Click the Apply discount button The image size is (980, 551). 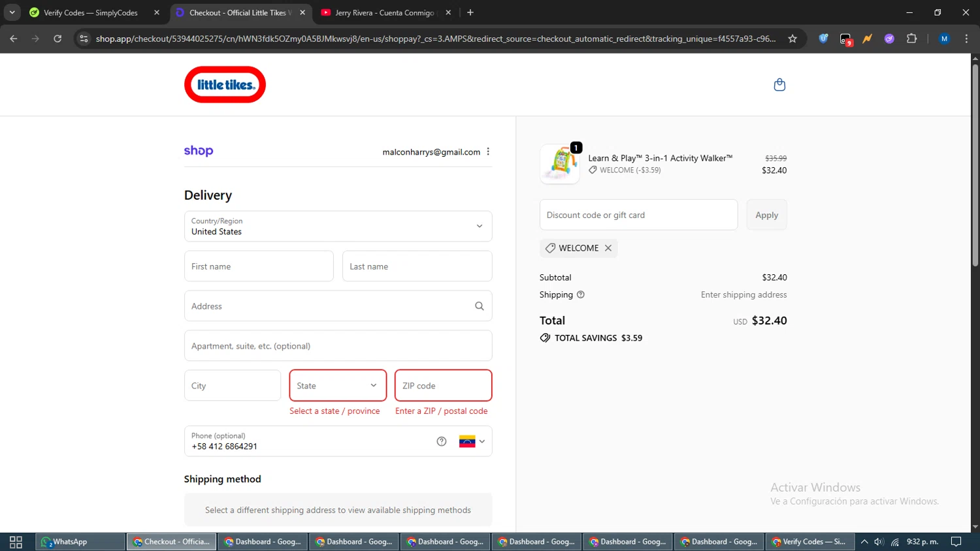pyautogui.click(x=766, y=215)
